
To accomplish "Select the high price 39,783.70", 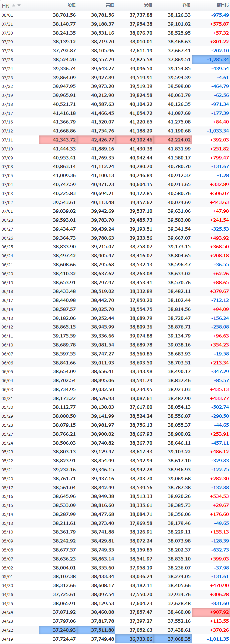I will point(103,220).
